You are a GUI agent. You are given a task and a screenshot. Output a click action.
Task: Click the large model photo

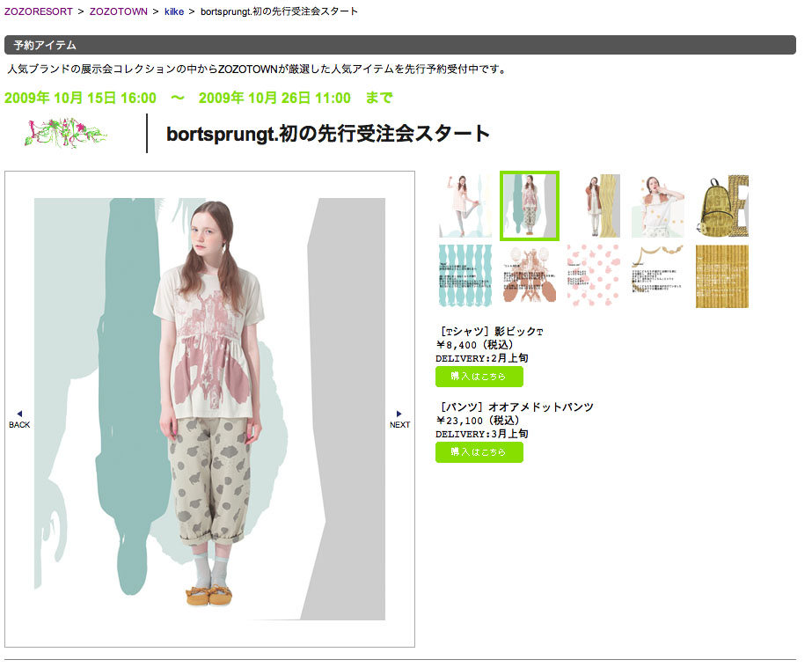[x=209, y=408]
